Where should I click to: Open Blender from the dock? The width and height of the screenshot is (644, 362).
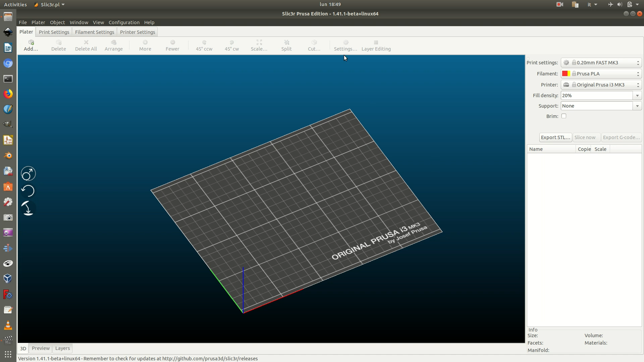(x=8, y=156)
